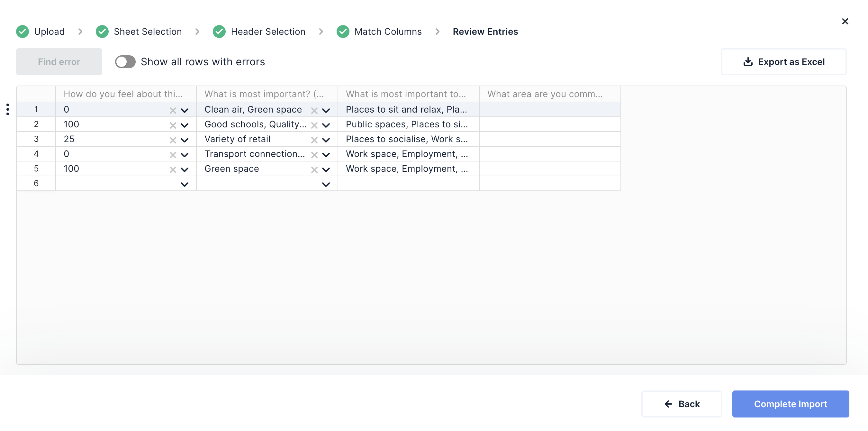
Task: Open the feeling dropdown in empty row 6
Action: point(184,185)
